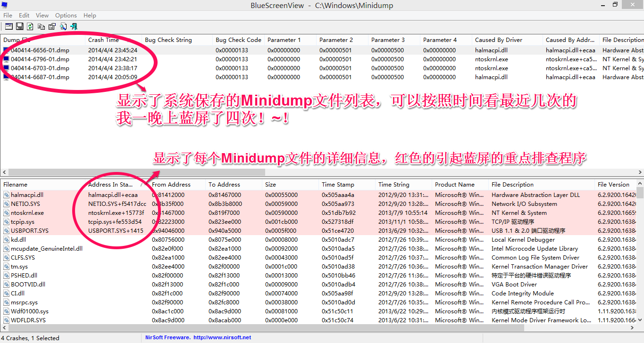
Task: Click the Find magnifier toolbar icon
Action: [x=63, y=26]
